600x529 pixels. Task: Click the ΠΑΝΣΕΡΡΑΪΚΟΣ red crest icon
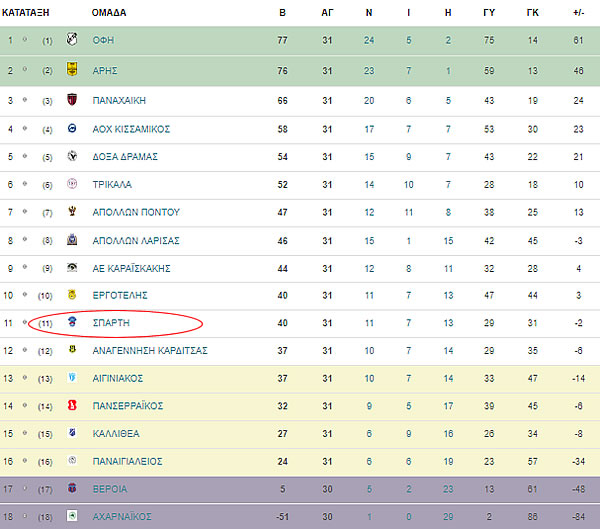pyautogui.click(x=72, y=405)
